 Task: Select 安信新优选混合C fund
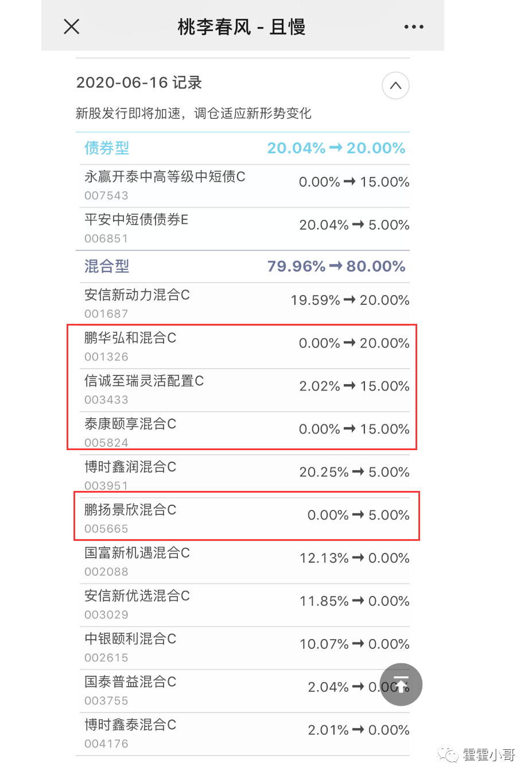[243, 606]
